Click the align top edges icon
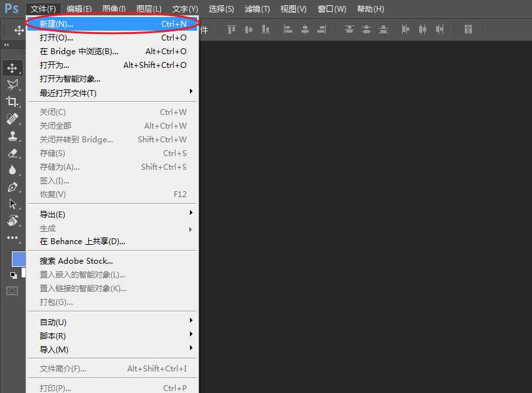This screenshot has width=532, height=393. pos(230,29)
